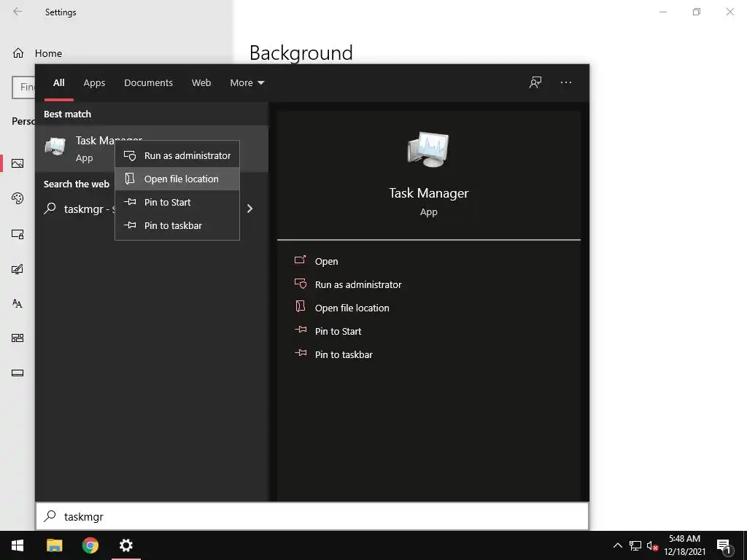Click the taskmgr search input box
The height and width of the screenshot is (560, 747).
[x=312, y=517]
